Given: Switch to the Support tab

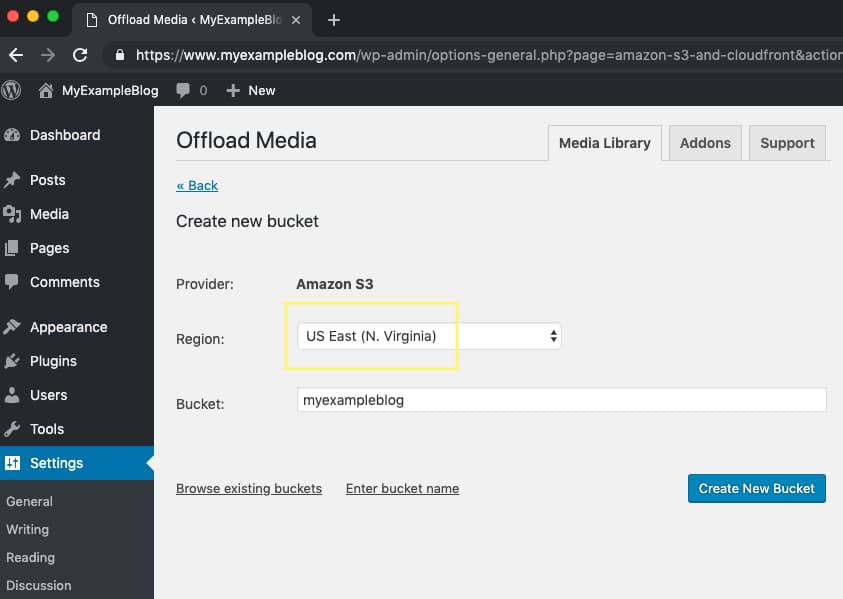Looking at the screenshot, I should point(787,143).
